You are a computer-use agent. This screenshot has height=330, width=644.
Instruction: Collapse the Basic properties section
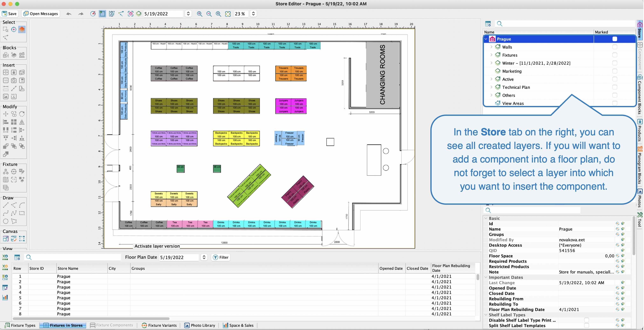click(x=486, y=218)
